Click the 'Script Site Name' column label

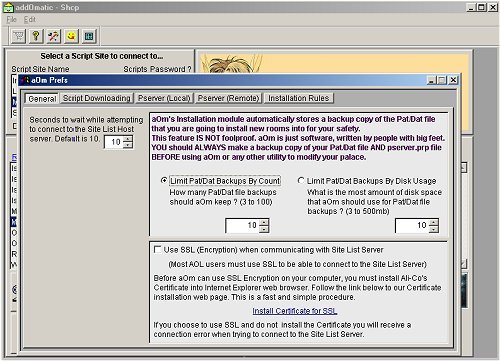click(x=40, y=69)
